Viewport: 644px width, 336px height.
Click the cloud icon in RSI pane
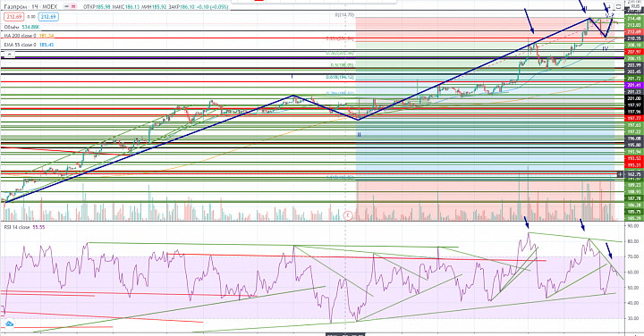[x=9, y=324]
